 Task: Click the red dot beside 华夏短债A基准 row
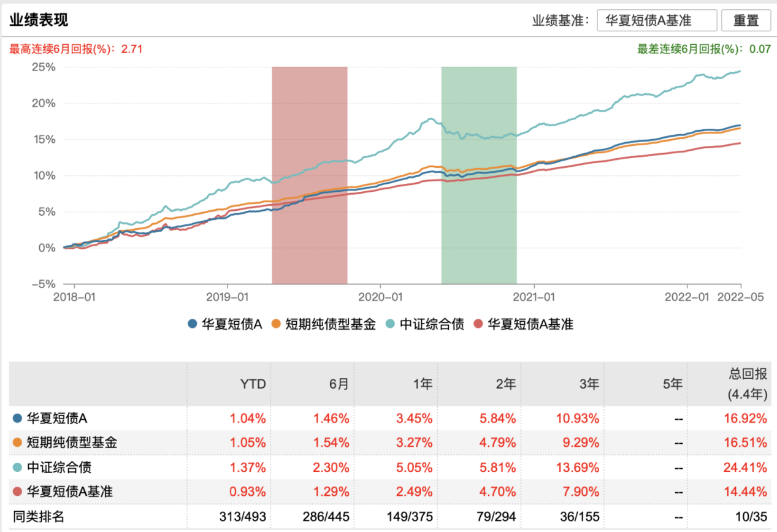point(18,492)
